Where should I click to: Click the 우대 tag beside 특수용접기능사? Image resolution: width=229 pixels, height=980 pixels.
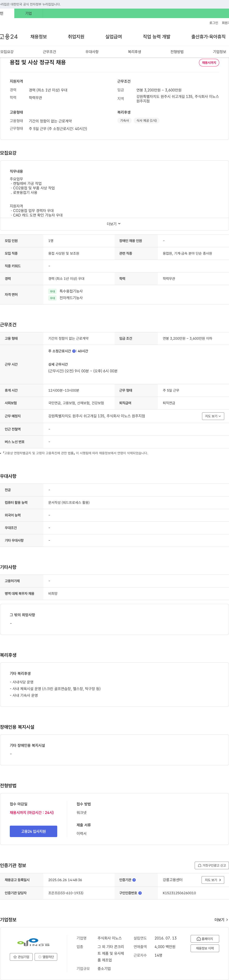tap(52, 291)
